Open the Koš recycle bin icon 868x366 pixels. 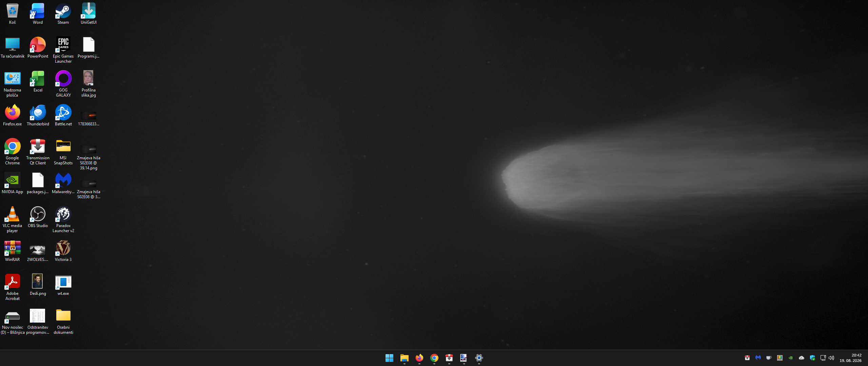(12, 14)
